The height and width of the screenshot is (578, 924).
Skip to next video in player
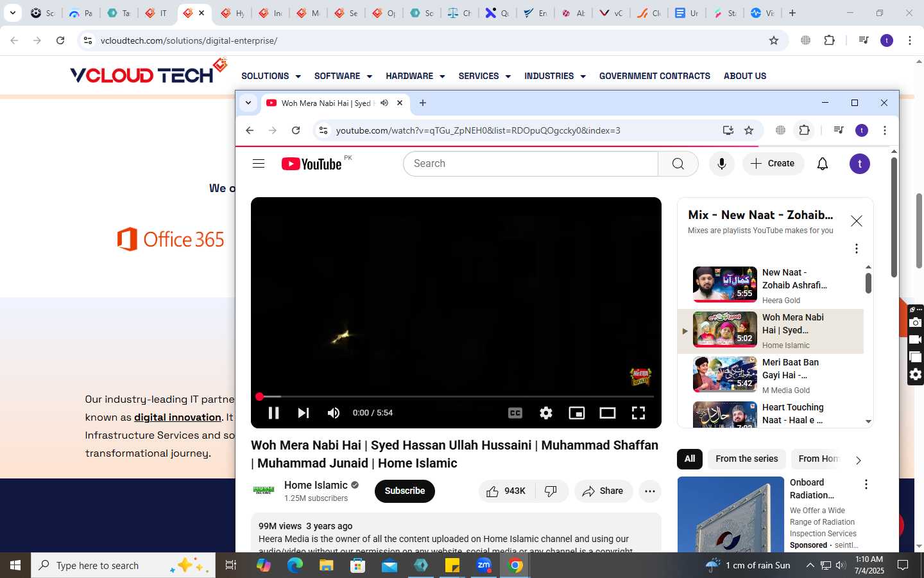[x=304, y=413]
